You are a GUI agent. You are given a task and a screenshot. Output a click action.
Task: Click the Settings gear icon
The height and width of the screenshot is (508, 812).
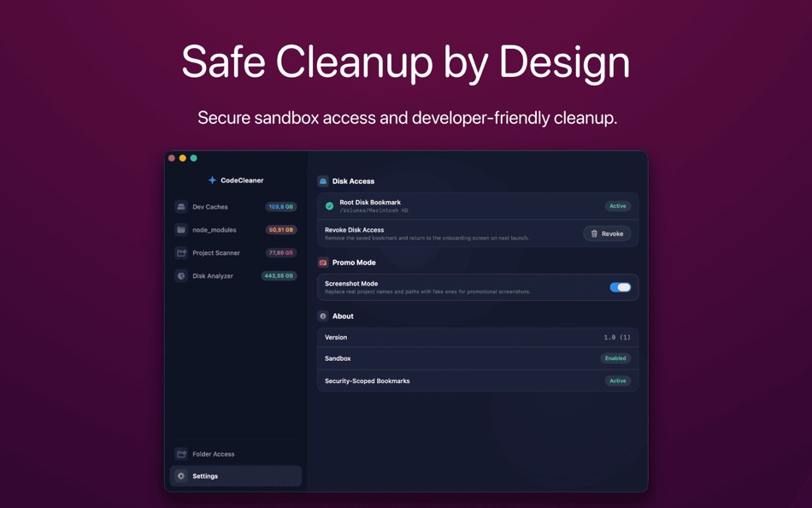tap(181, 476)
